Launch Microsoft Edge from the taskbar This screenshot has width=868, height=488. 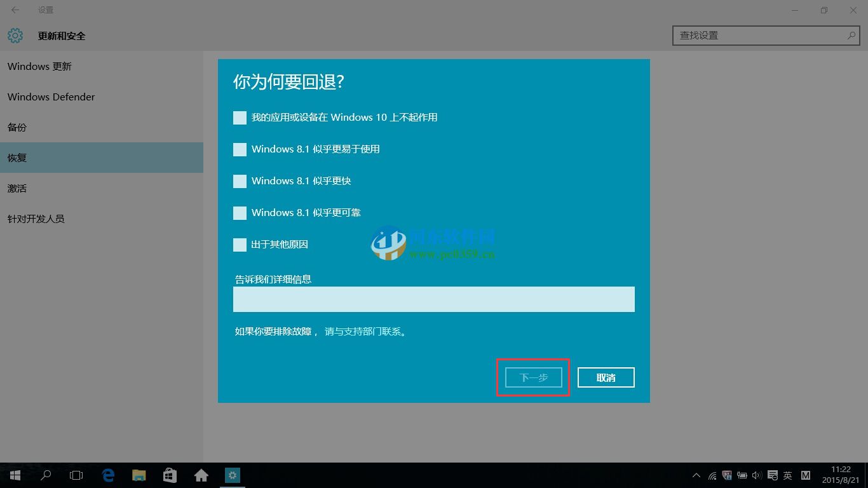point(108,475)
